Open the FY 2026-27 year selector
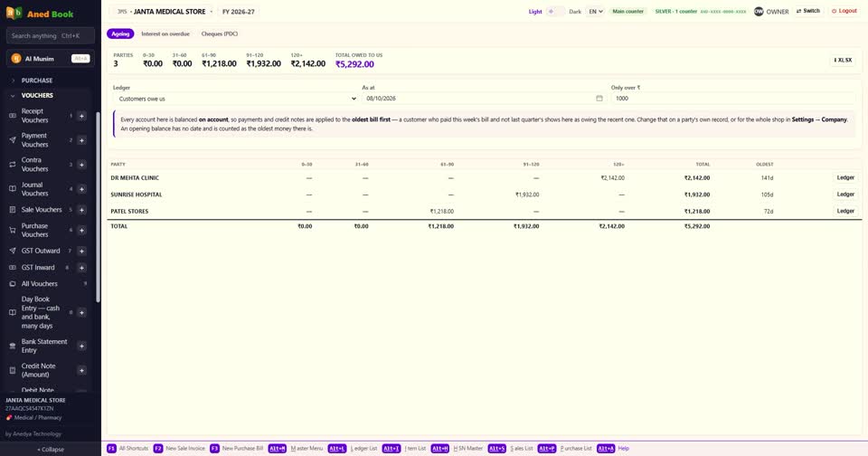Image resolution: width=868 pixels, height=456 pixels. pyautogui.click(x=239, y=11)
